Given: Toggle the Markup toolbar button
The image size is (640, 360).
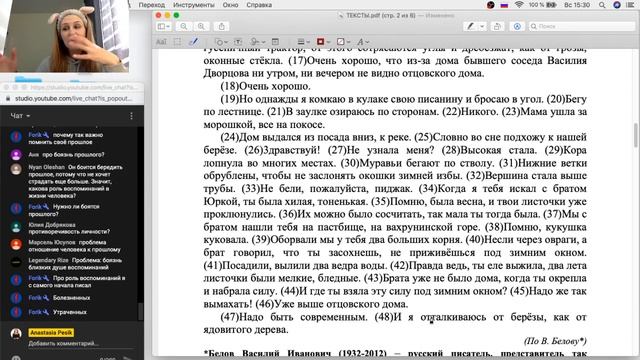Looking at the screenshot, I should click(x=517, y=27).
